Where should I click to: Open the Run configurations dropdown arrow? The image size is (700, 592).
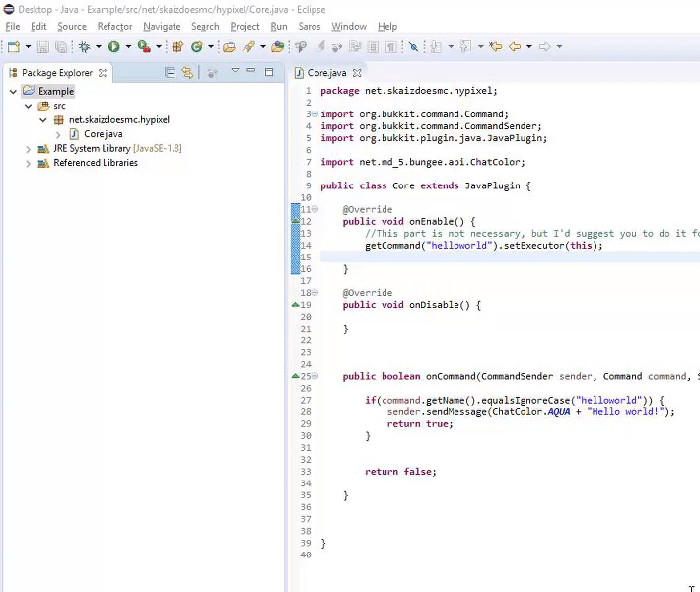128,47
